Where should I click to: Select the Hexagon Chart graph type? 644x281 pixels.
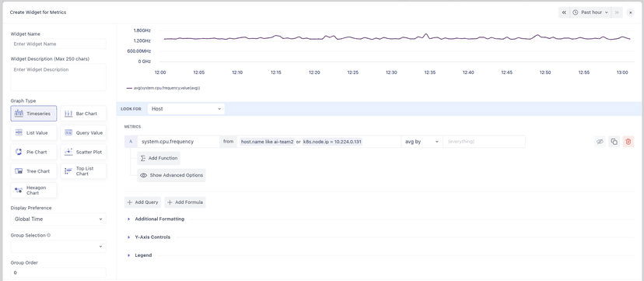coord(33,190)
